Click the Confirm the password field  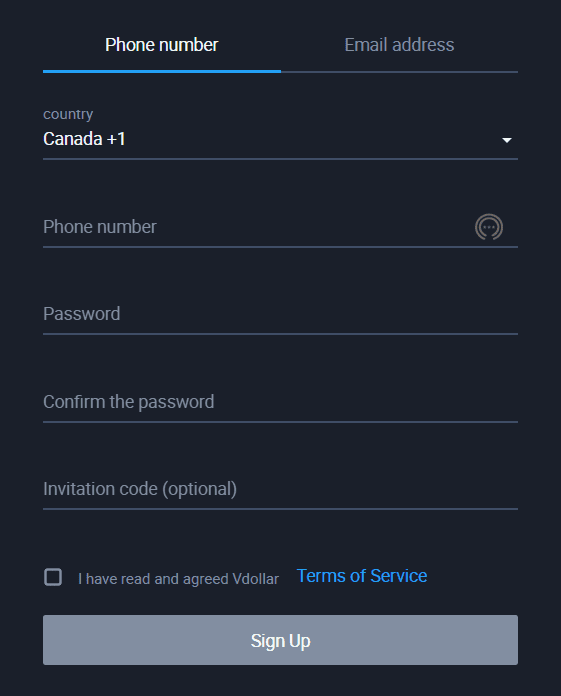pyautogui.click(x=280, y=402)
